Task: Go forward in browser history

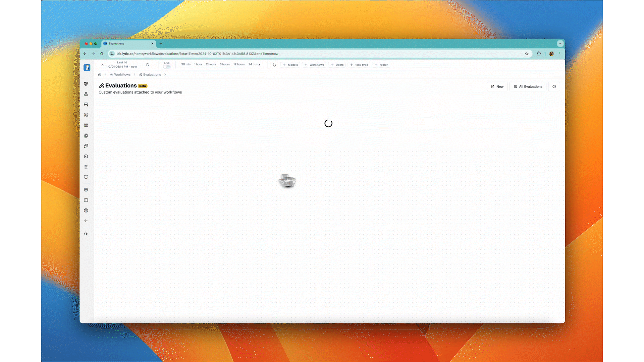Action: coord(93,54)
